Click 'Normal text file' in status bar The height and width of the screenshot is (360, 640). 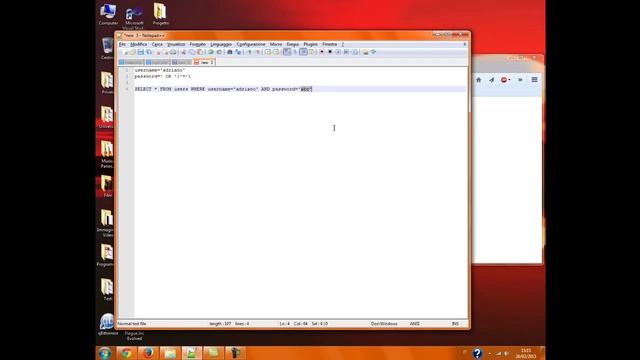[132, 324]
